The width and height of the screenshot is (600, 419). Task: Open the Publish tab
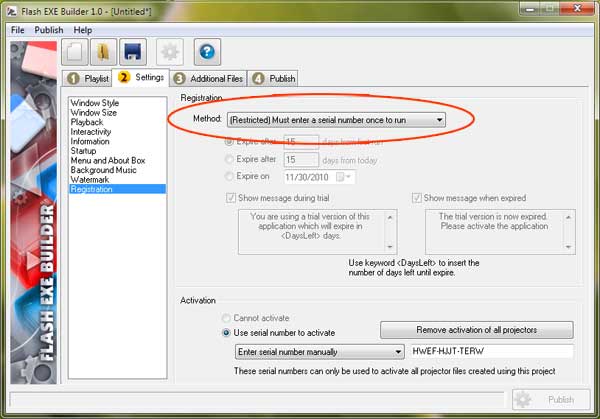[273, 78]
